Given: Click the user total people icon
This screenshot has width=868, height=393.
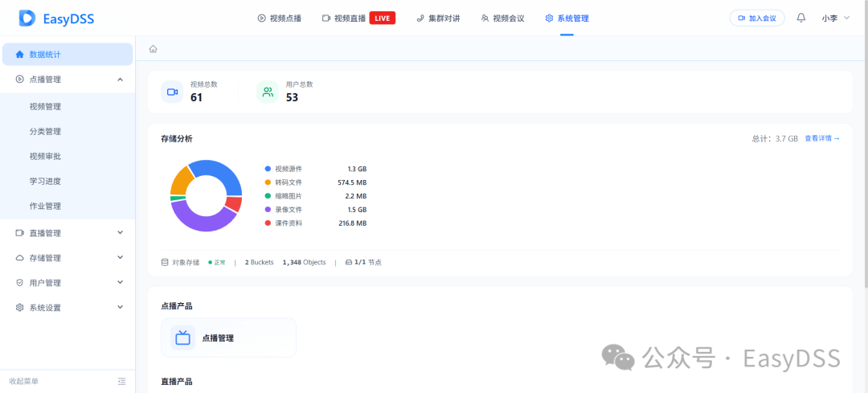Looking at the screenshot, I should [268, 92].
